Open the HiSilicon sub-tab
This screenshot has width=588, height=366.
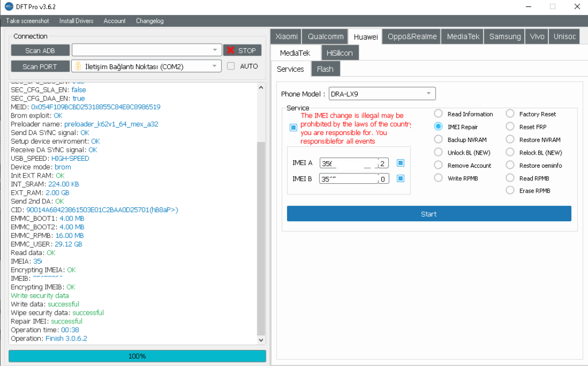(340, 53)
